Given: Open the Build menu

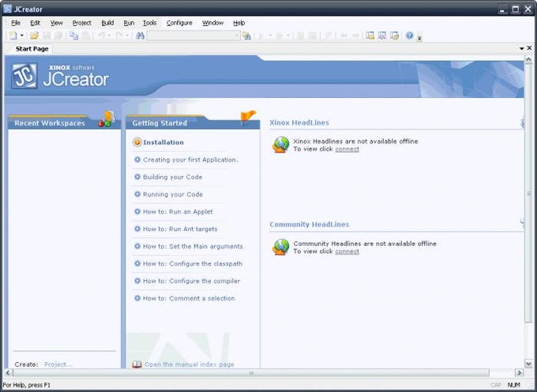Looking at the screenshot, I should pos(107,23).
